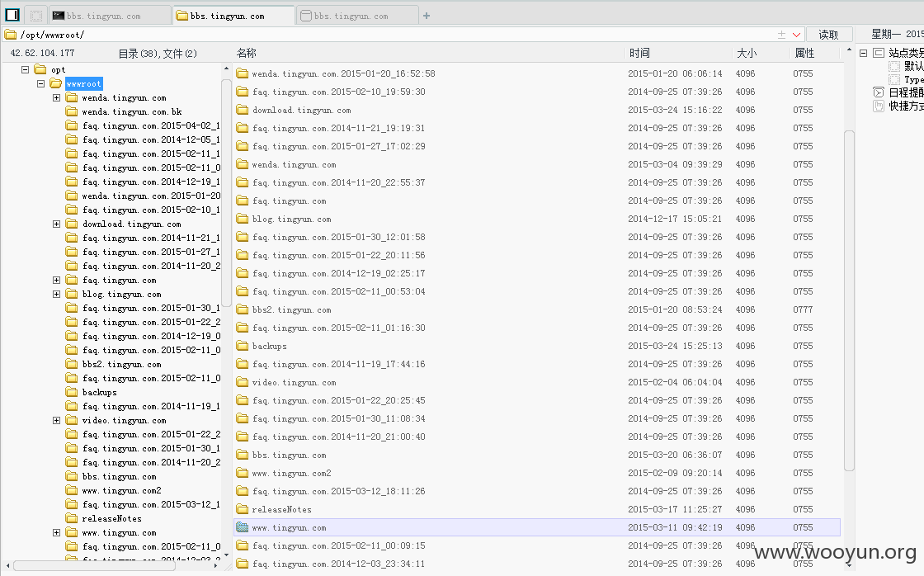This screenshot has width=924, height=576.
Task: Click the blog.tingyun.com folder icon in list
Action: click(243, 219)
